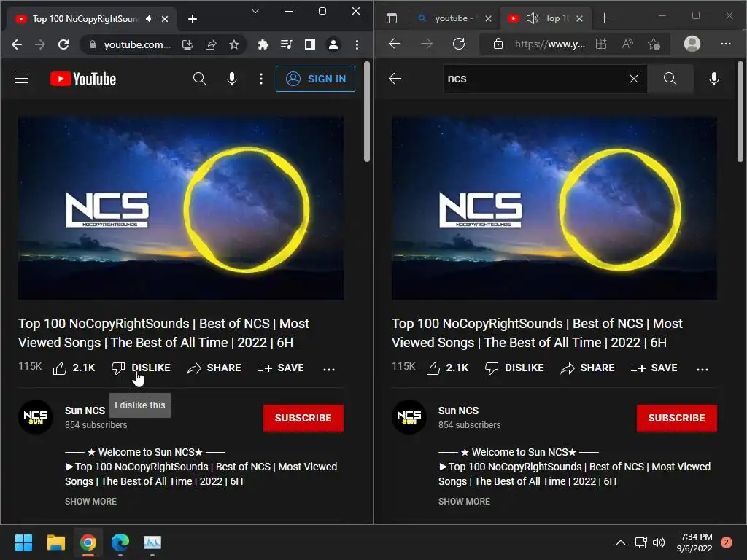
Task: Share the video in Chrome window
Action: (214, 368)
